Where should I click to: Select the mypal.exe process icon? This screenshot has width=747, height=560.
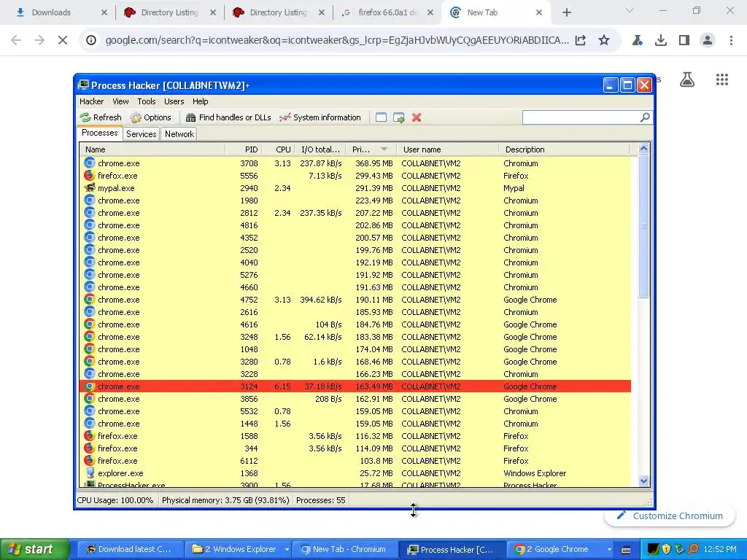89,188
